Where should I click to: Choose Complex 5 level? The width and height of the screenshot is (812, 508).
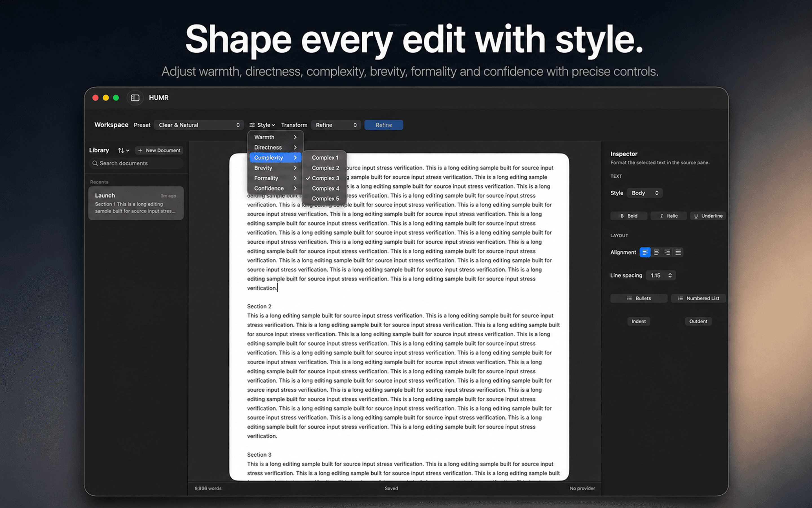click(x=325, y=199)
